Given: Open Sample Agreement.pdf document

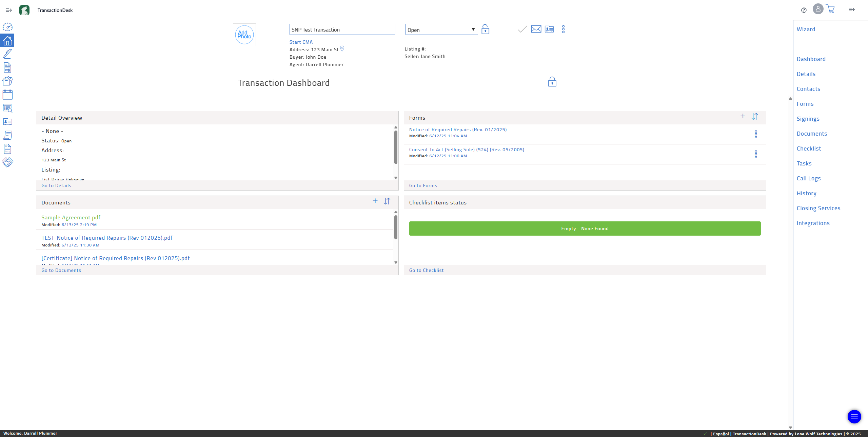Looking at the screenshot, I should [71, 218].
